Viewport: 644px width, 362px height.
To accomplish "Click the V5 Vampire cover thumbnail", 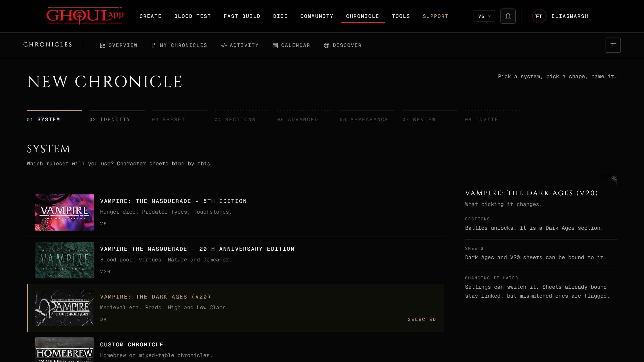I will coord(64,212).
